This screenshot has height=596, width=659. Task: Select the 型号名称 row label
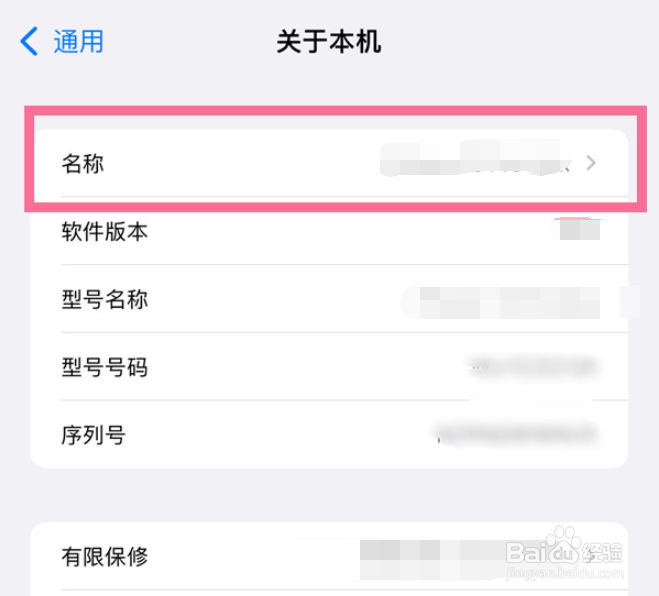point(104,299)
